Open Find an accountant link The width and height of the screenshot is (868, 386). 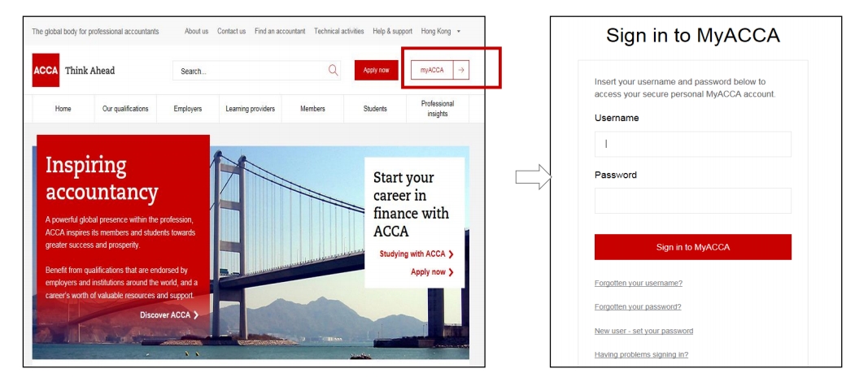pos(280,32)
